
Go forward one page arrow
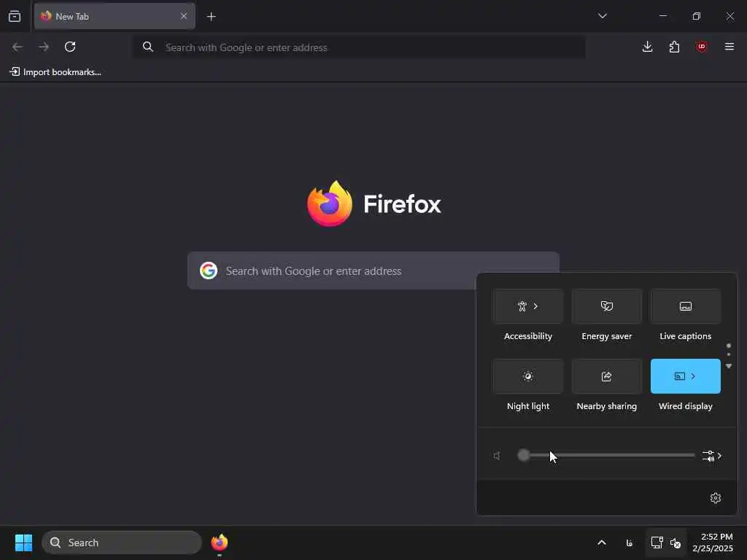tap(44, 47)
